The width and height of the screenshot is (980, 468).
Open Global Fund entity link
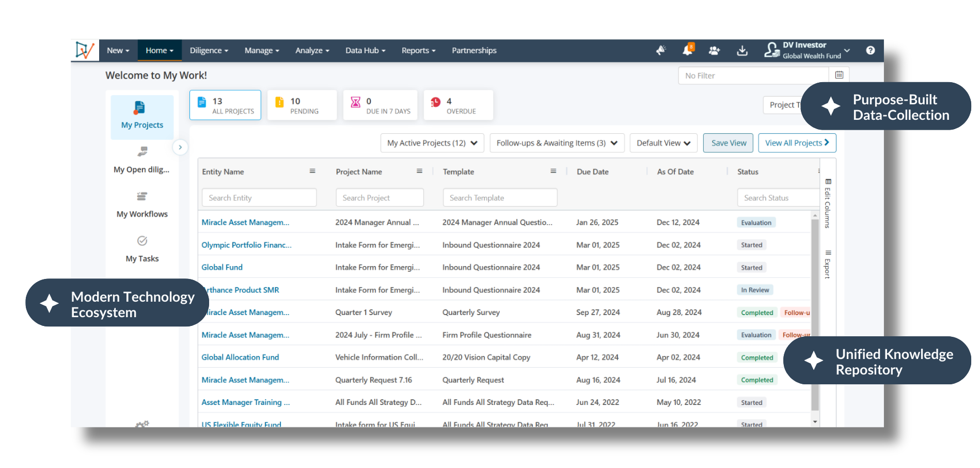click(x=222, y=267)
